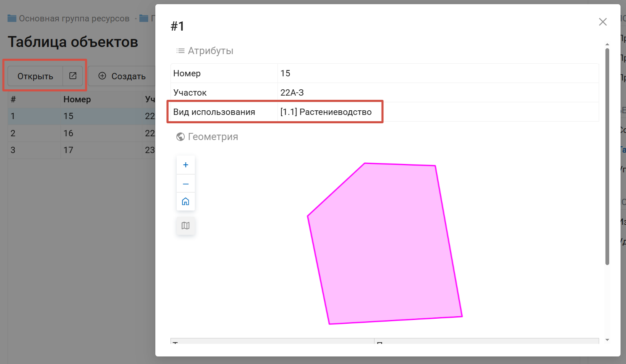The image size is (626, 364).
Task: Open Основная группа ресурсов breadcrumb
Action: point(74,18)
